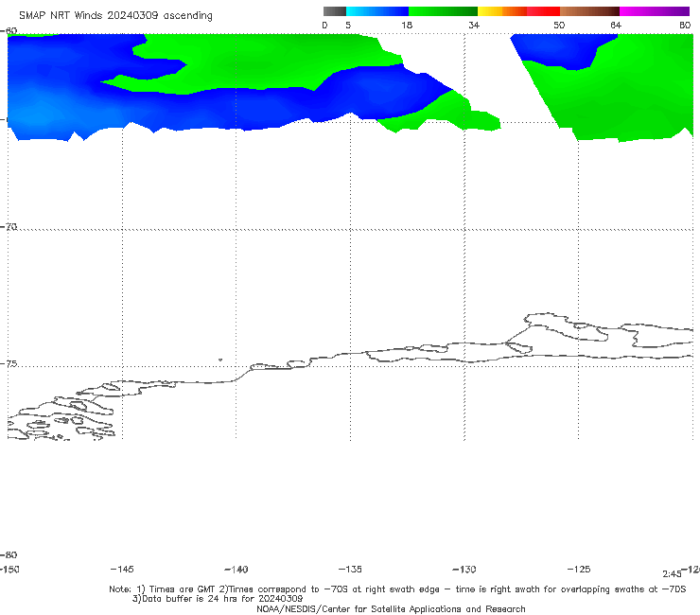Click the longitude axis label '-135'
This screenshot has width=700, height=615.
tap(350, 570)
